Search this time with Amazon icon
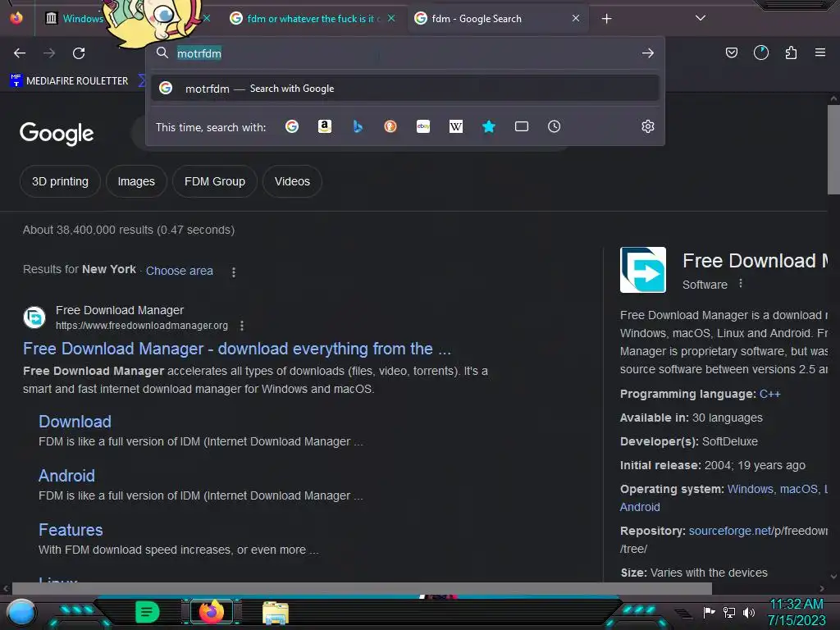Viewport: 840px width, 630px height. [325, 126]
